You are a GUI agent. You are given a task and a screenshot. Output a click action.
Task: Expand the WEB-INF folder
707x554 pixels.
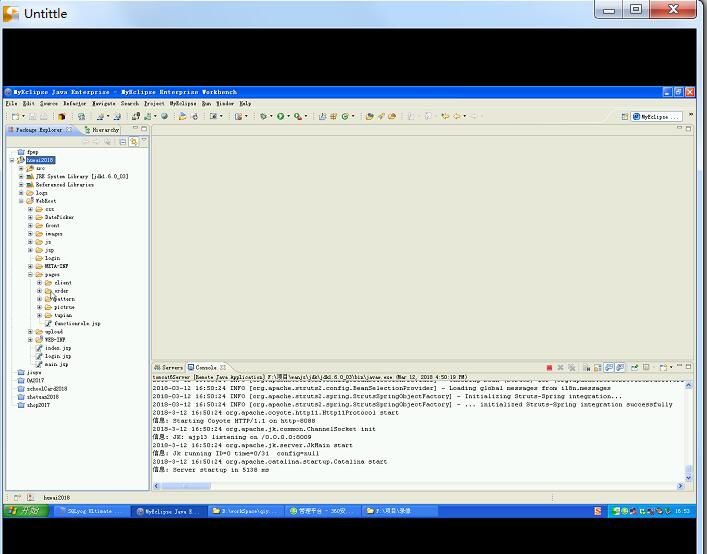pos(30,340)
